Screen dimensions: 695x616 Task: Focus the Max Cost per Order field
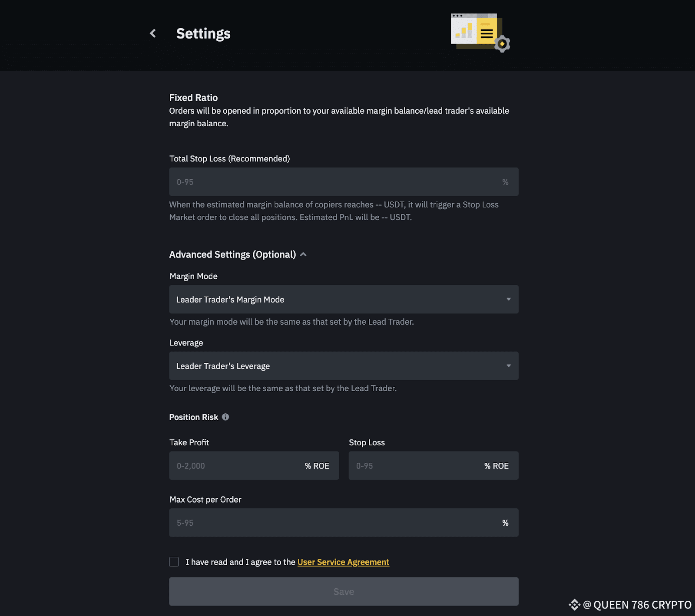click(334, 523)
